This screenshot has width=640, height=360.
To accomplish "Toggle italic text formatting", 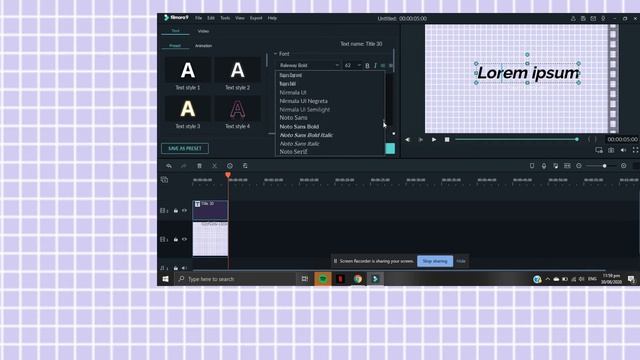I will [375, 66].
